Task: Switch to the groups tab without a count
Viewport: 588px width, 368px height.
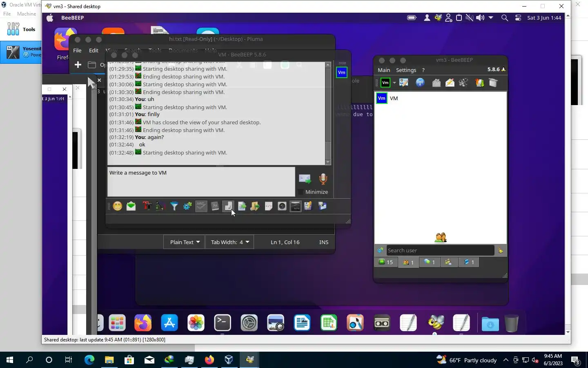Action: [x=448, y=262]
